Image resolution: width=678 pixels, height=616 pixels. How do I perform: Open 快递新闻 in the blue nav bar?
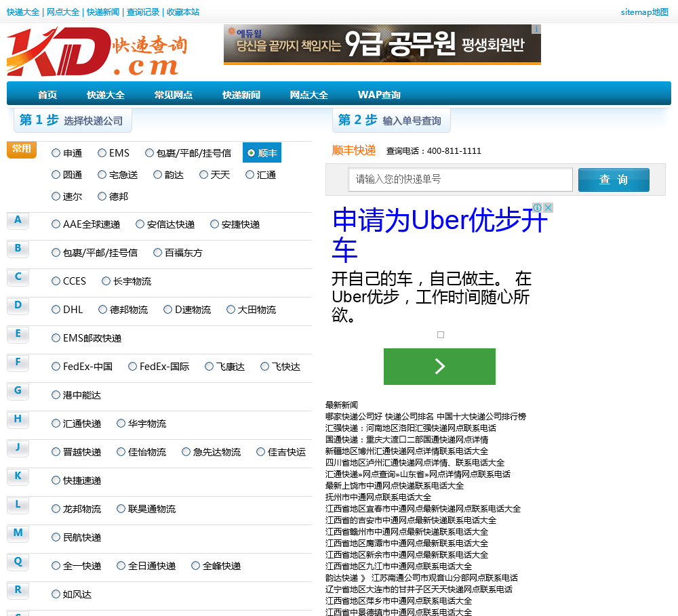(241, 95)
